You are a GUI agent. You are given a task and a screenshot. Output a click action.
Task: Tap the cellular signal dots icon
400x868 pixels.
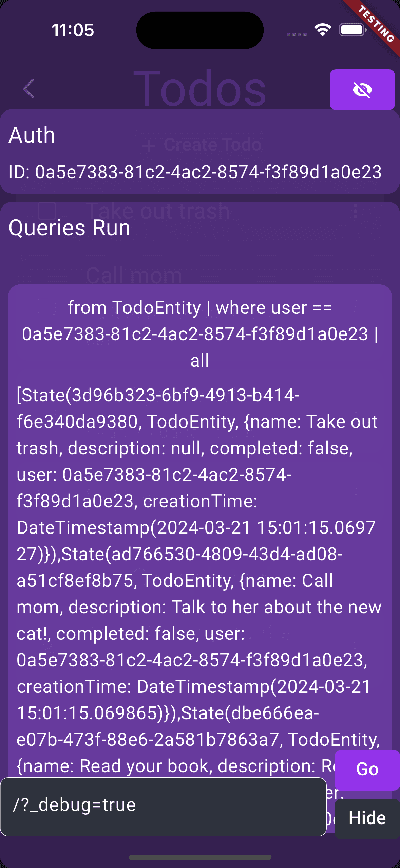coord(297,34)
